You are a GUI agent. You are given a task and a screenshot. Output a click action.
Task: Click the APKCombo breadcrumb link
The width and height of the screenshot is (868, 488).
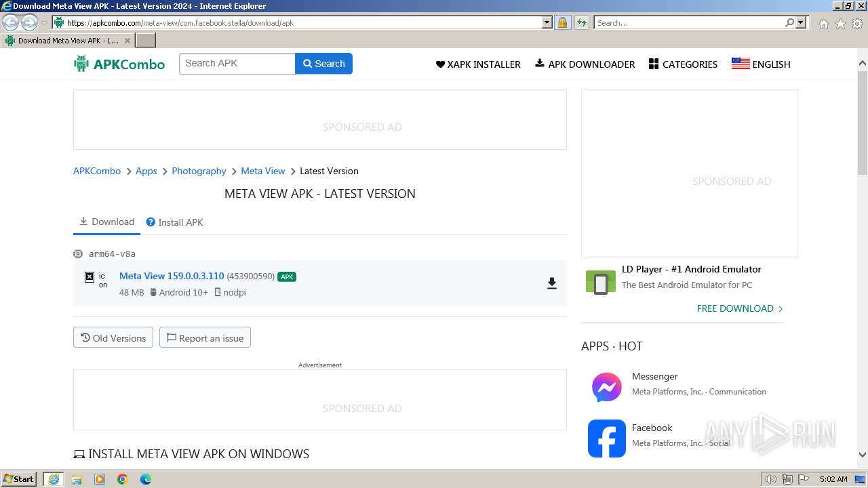(97, 171)
